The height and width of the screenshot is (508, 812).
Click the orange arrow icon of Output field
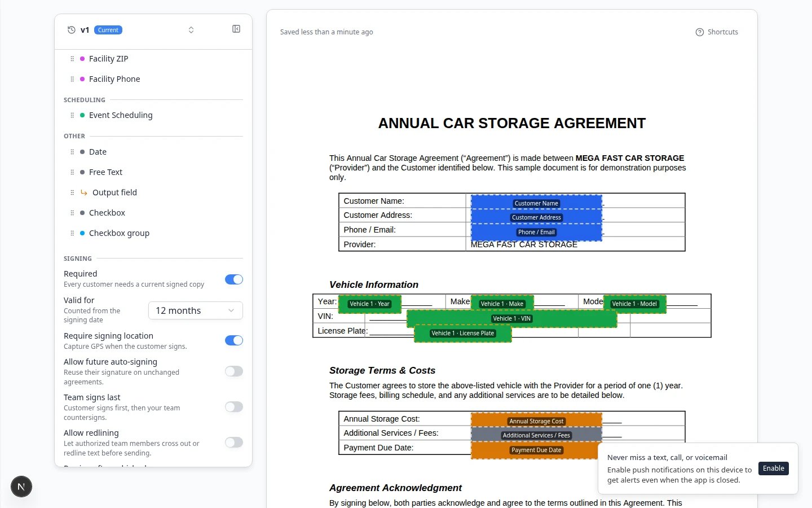(84, 192)
